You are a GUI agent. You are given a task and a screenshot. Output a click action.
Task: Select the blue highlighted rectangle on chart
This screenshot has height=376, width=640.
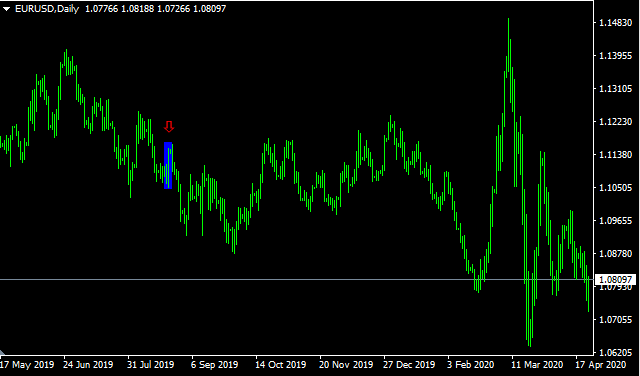168,165
